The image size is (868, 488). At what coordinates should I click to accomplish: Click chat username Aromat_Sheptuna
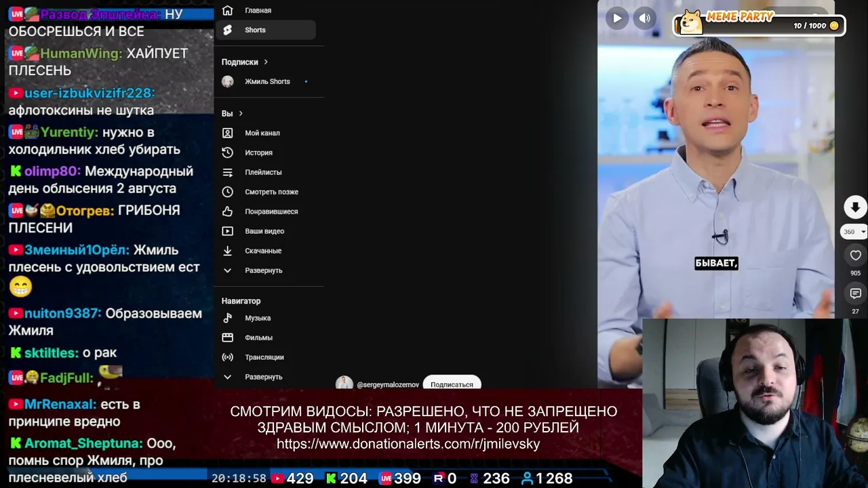click(x=83, y=444)
